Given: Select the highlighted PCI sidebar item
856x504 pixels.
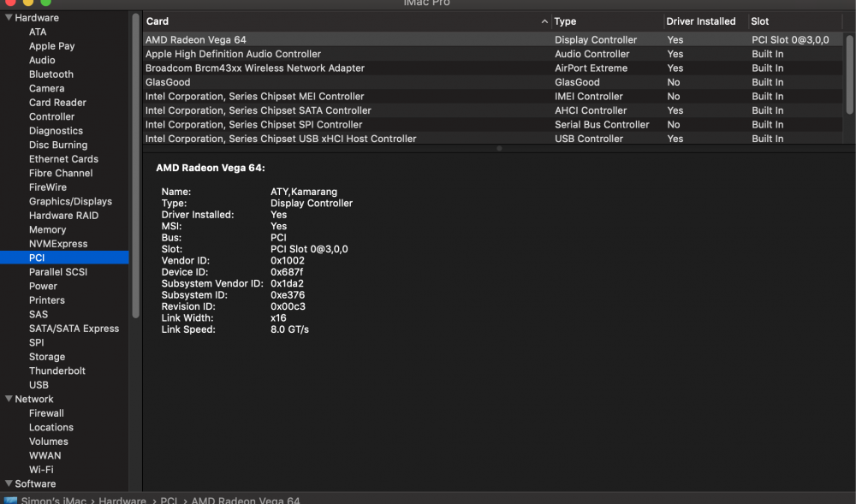Looking at the screenshot, I should tap(64, 258).
